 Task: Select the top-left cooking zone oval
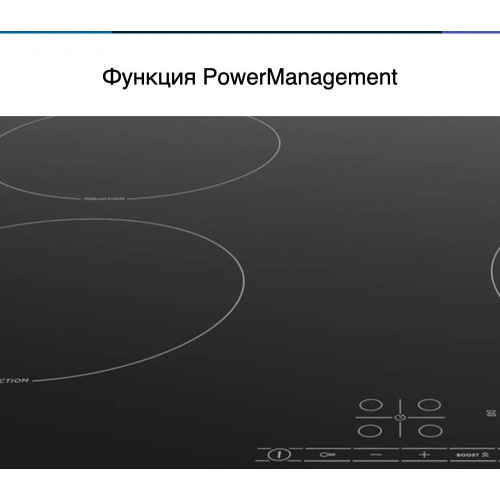pyautogui.click(x=371, y=405)
